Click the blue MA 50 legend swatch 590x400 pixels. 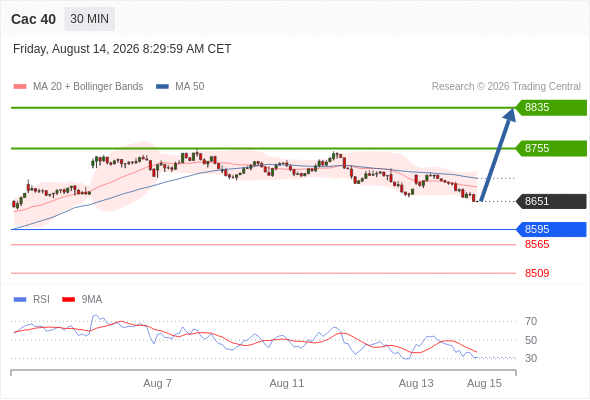162,87
